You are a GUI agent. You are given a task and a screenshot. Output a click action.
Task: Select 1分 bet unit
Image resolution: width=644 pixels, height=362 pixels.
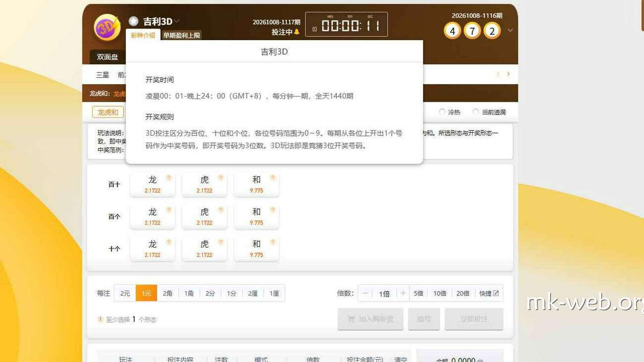point(231,293)
